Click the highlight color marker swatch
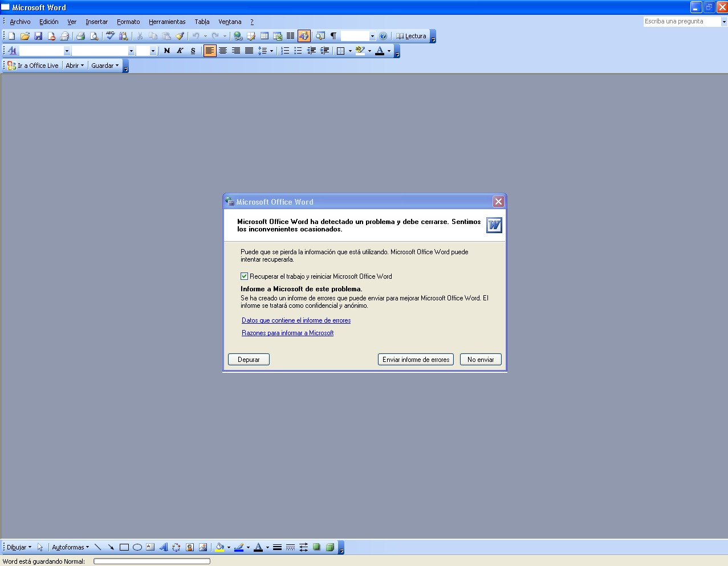 point(360,51)
